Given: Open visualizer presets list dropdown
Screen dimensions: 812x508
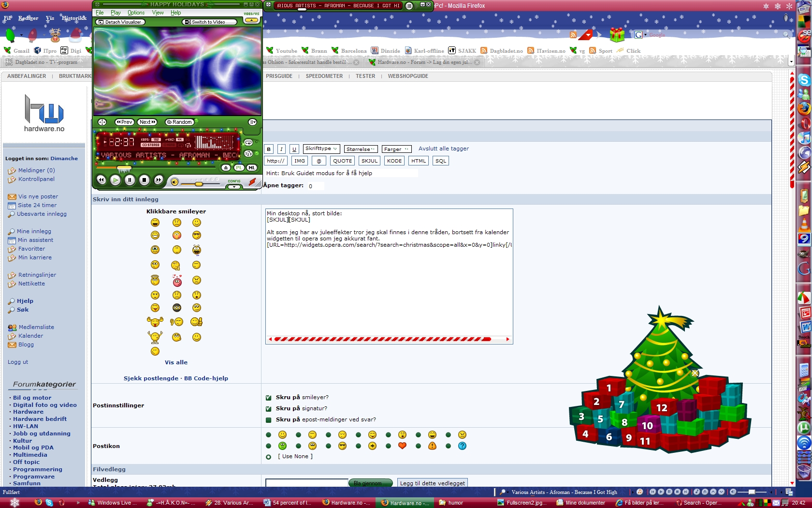Looking at the screenshot, I should coord(253,122).
